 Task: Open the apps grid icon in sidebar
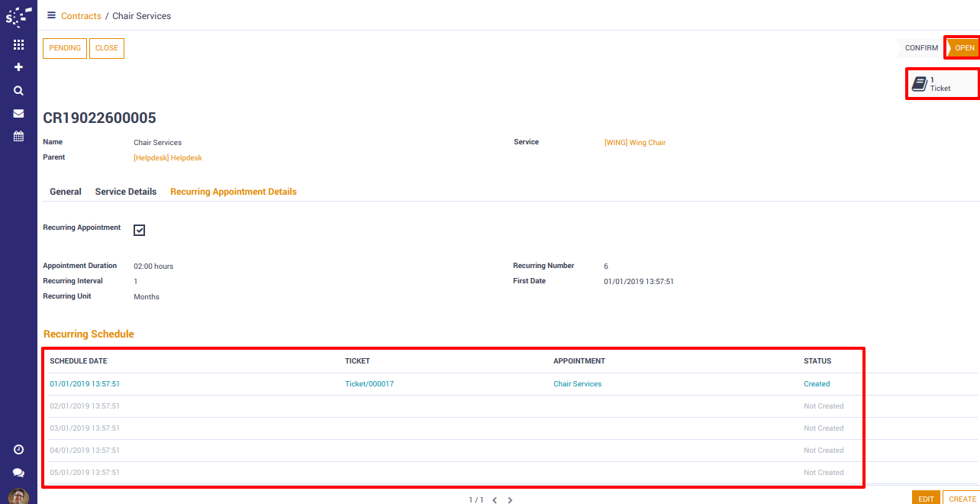(18, 45)
